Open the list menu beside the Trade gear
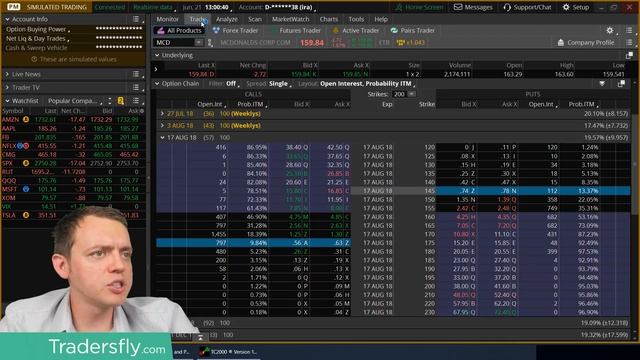 click(629, 31)
